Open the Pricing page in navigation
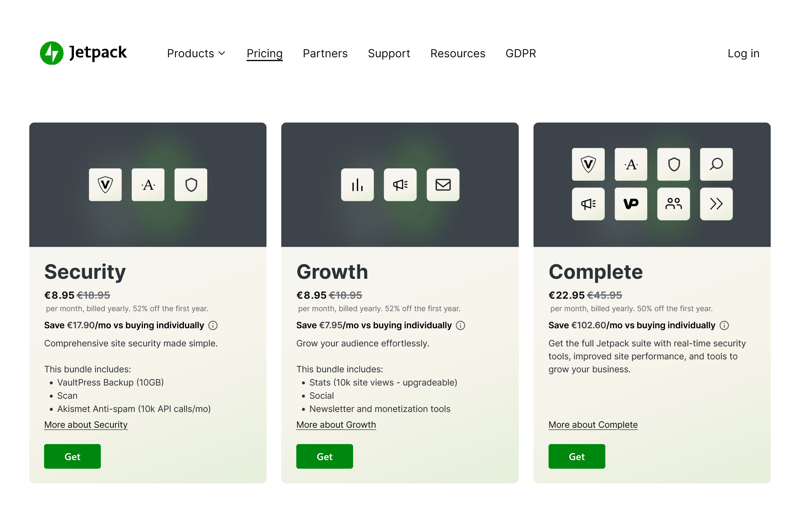The image size is (800, 513). 264,54
